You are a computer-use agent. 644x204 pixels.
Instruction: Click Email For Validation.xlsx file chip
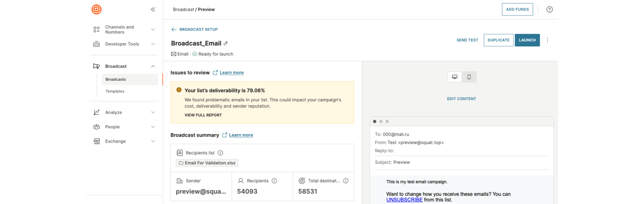point(207,163)
